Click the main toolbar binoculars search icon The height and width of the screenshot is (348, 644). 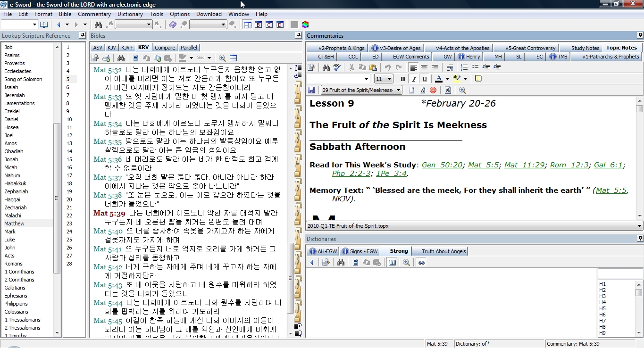click(x=98, y=25)
